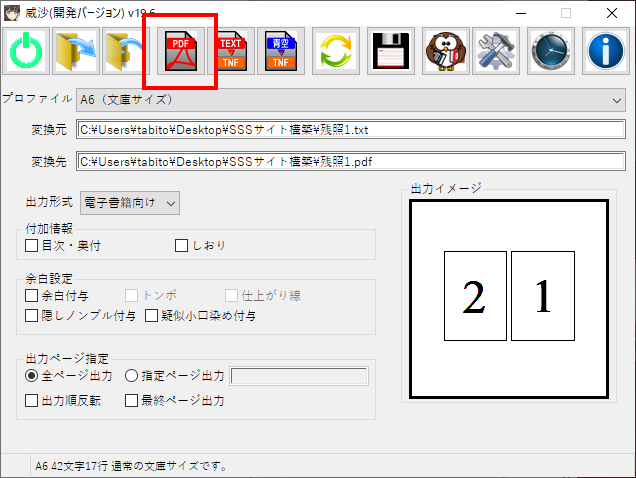Open the プロファイル A6 dropdown
The width and height of the screenshot is (636, 478).
coord(351,100)
